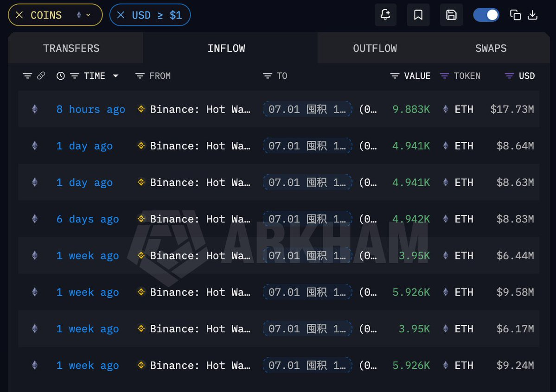Click the $9.24M USD amount

[x=515, y=366]
